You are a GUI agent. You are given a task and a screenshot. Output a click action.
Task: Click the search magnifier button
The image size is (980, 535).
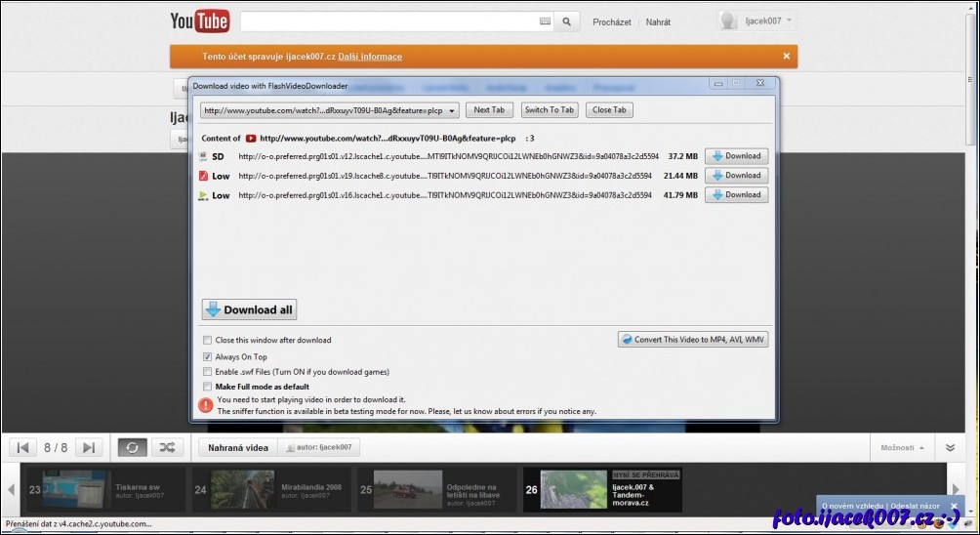point(568,21)
